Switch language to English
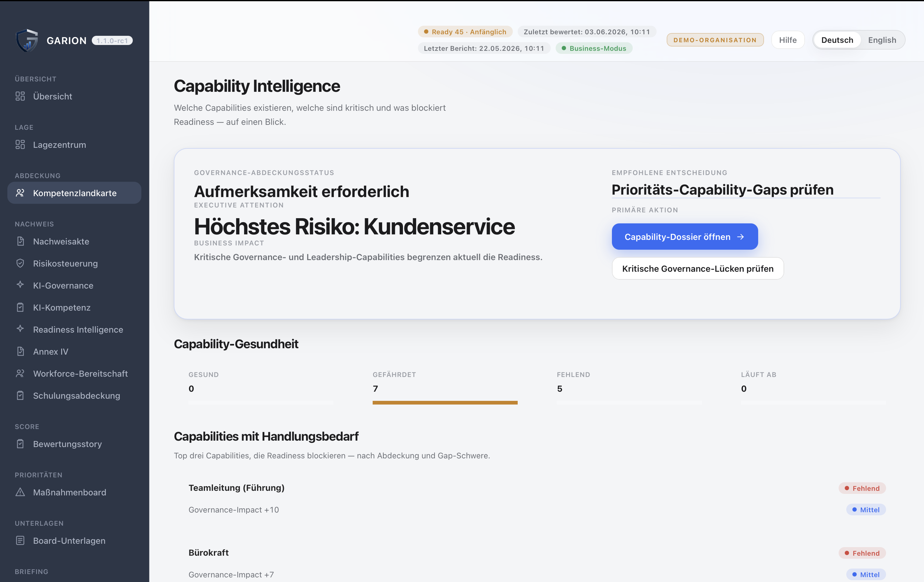The height and width of the screenshot is (582, 924). [x=882, y=40]
